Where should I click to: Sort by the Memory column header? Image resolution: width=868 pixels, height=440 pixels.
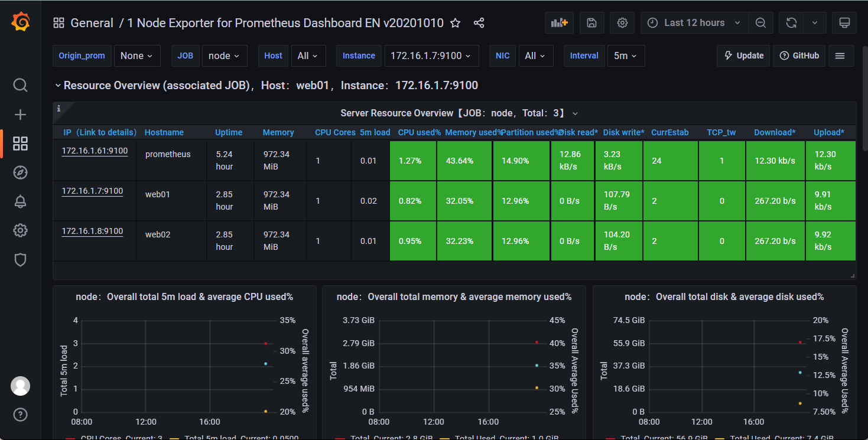point(278,132)
